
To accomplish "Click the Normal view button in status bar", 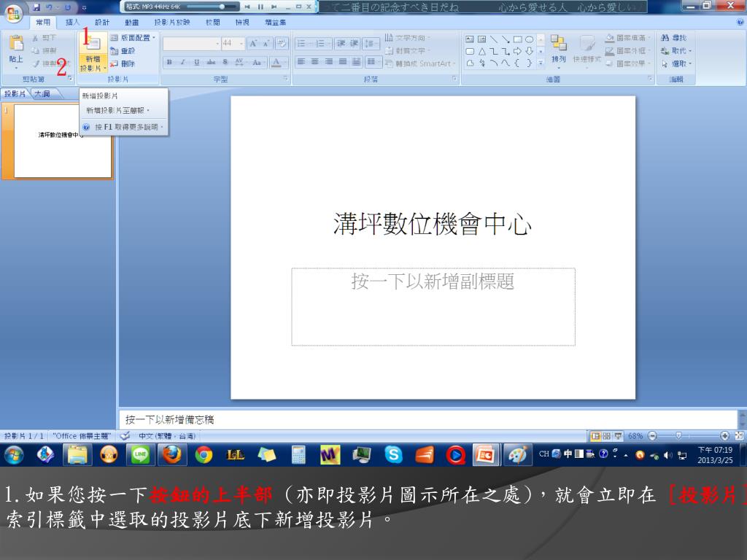I will 595,436.
